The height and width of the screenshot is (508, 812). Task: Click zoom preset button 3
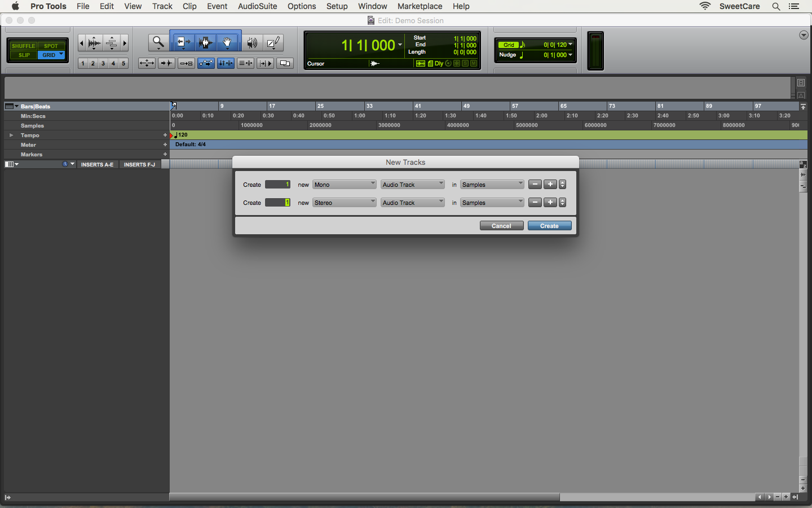[x=102, y=63]
